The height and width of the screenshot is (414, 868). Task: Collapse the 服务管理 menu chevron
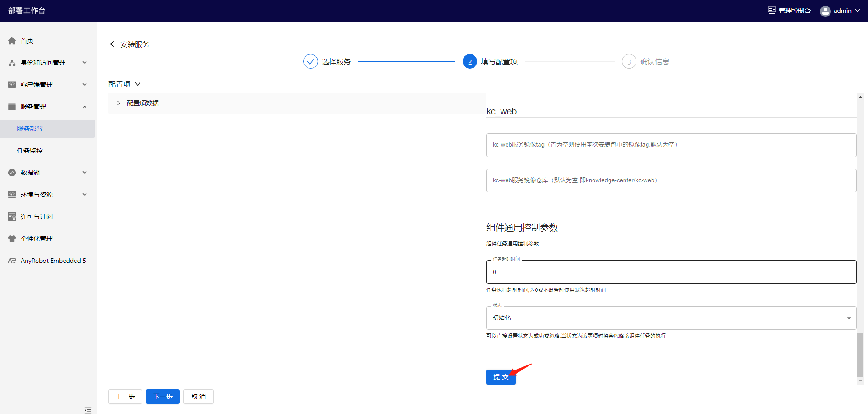point(85,107)
